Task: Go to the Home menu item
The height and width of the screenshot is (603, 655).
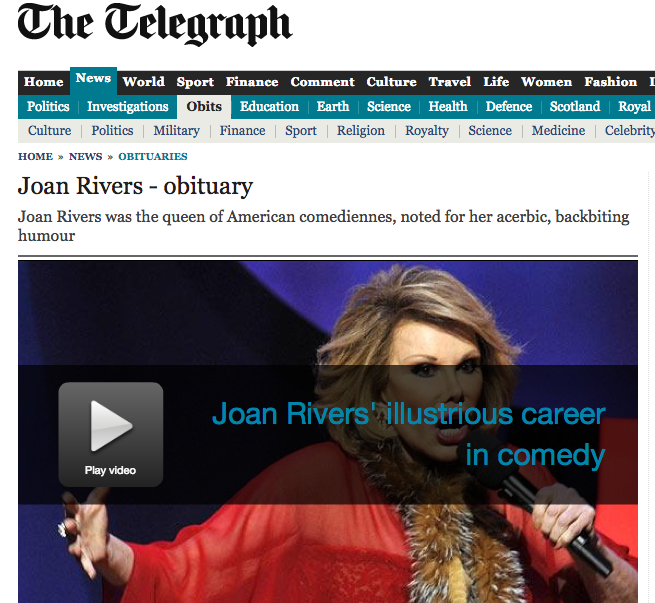Action: [x=43, y=82]
